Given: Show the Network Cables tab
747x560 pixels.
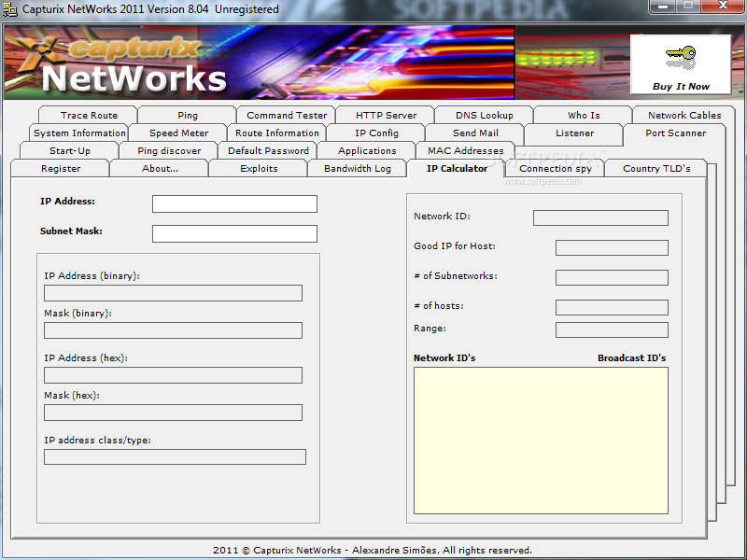Looking at the screenshot, I should pos(684,115).
